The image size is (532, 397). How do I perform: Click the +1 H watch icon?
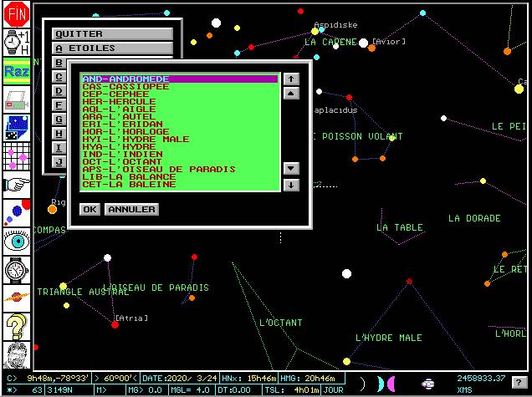[17, 43]
